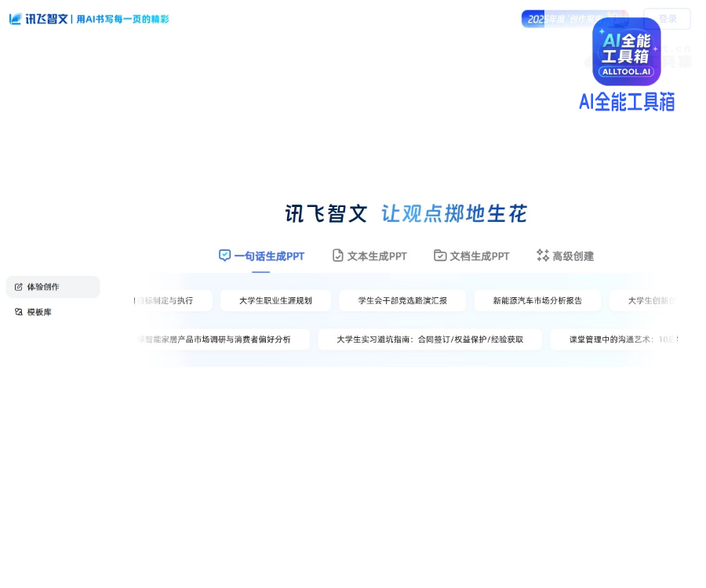This screenshot has height=588, width=706.
Task: Click the slogan 用AI书写每一页的精彩
Action: pyautogui.click(x=122, y=19)
